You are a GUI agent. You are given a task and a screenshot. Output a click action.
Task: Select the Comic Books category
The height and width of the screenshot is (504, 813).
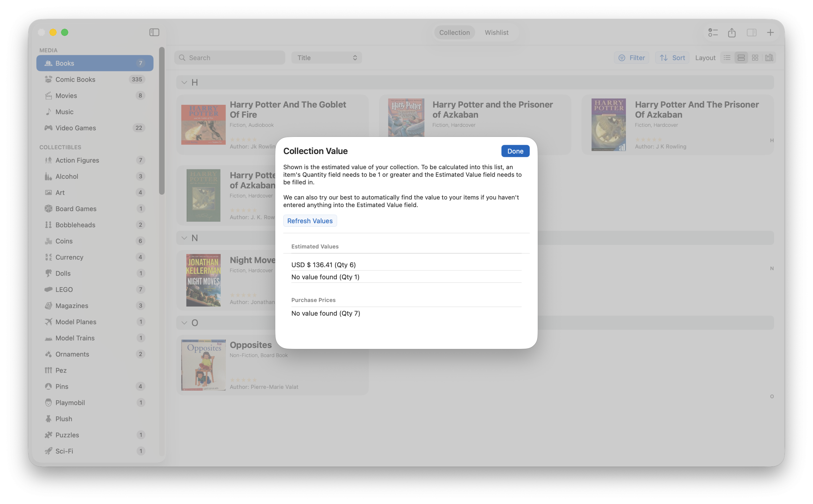pos(75,79)
